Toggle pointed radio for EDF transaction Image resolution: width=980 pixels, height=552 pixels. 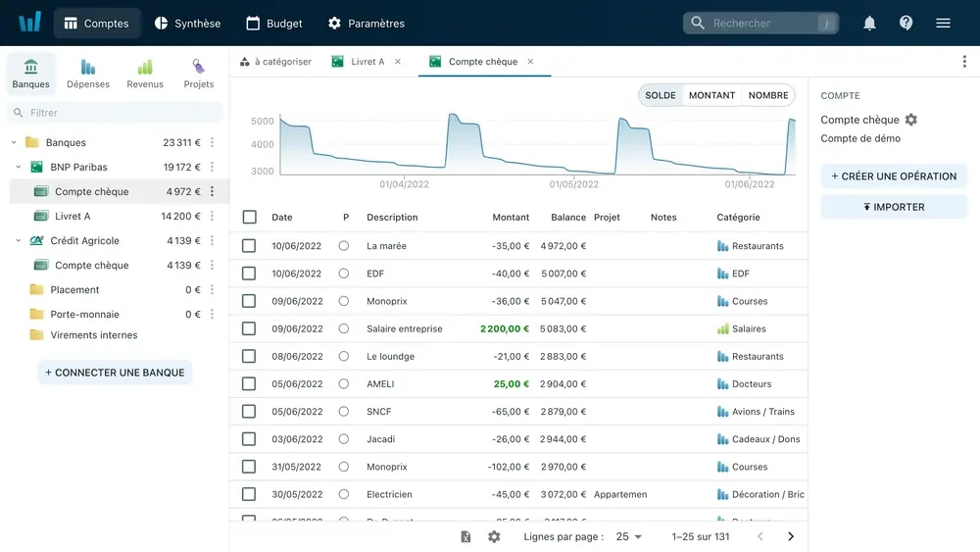(344, 274)
